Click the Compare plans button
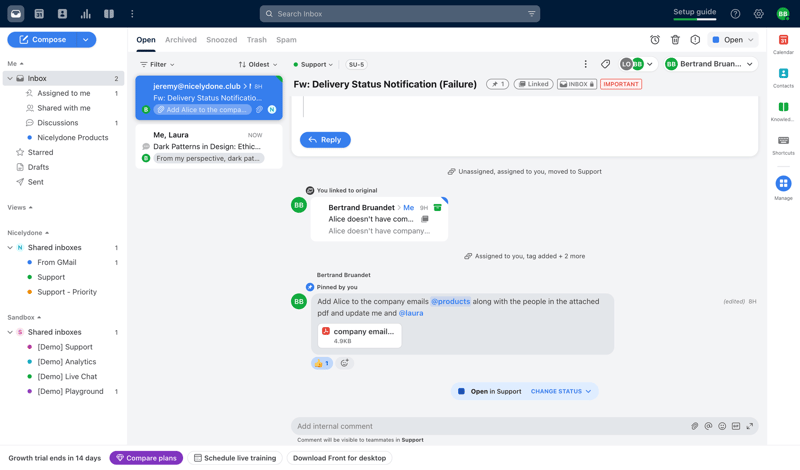The height and width of the screenshot is (470, 800). coord(146,458)
